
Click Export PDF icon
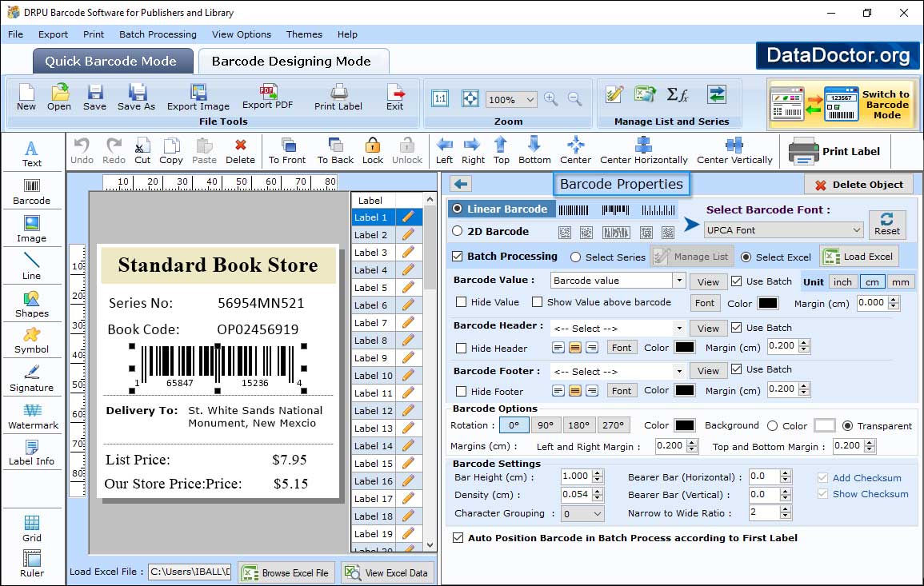pyautogui.click(x=267, y=98)
